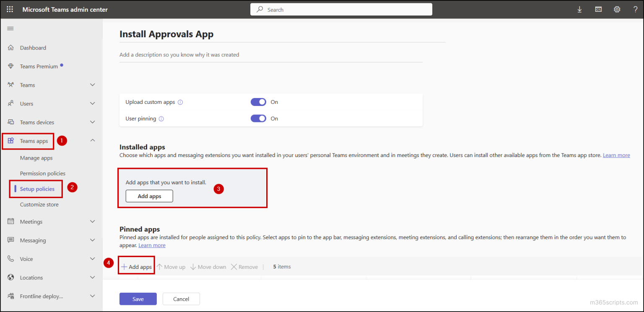The image size is (644, 312).
Task: Click the info icon beside User pinning
Action: [x=161, y=119]
